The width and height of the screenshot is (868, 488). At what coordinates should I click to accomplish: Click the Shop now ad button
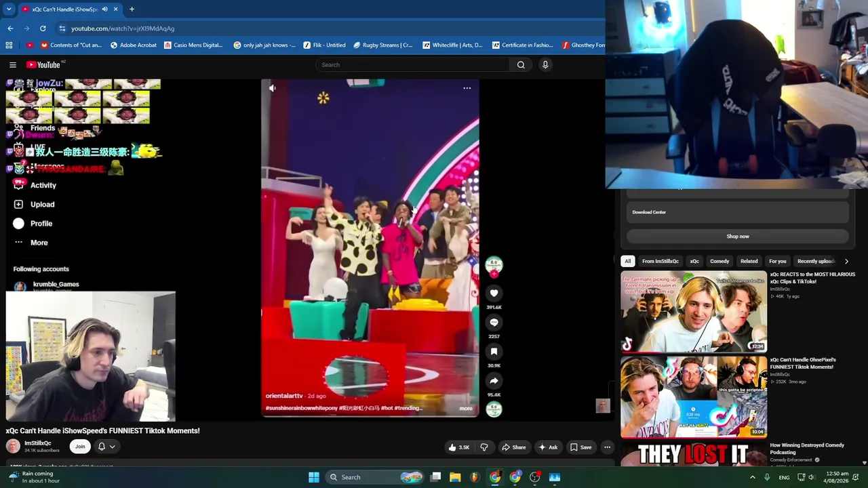point(738,237)
